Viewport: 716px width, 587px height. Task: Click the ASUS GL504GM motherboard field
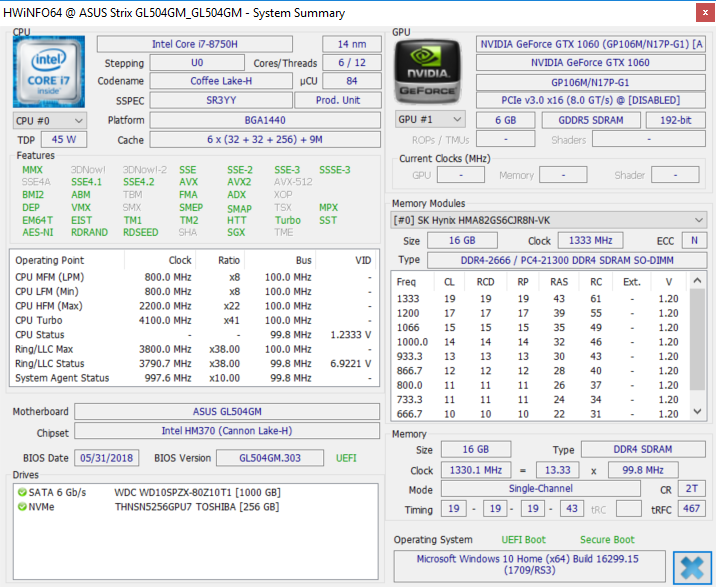click(227, 412)
